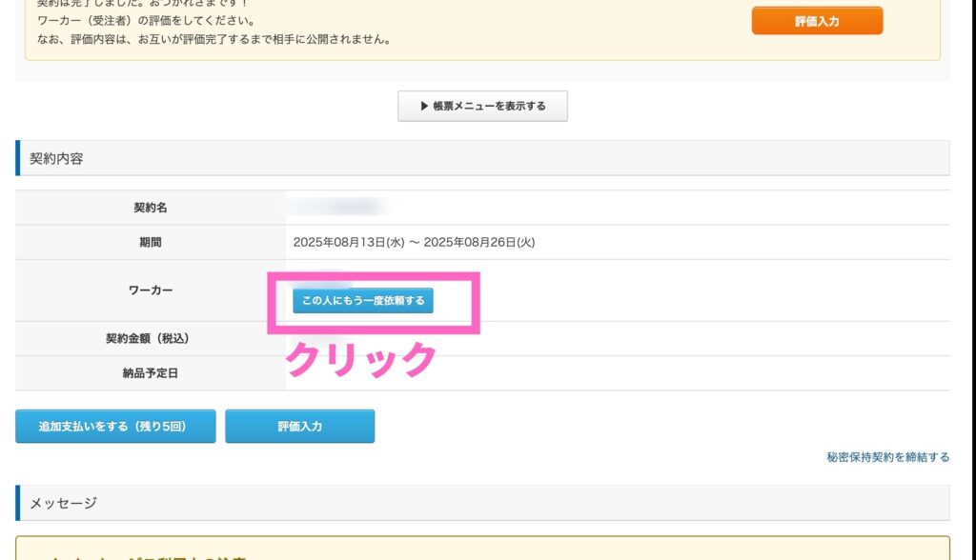Click the 契約内容 section heading
Image resolution: width=976 pixels, height=560 pixels.
[x=56, y=159]
